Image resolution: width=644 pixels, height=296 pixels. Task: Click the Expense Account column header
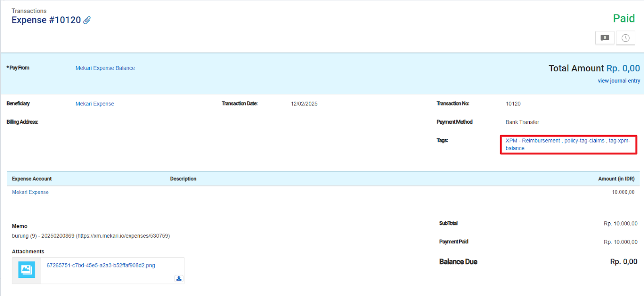coord(32,179)
